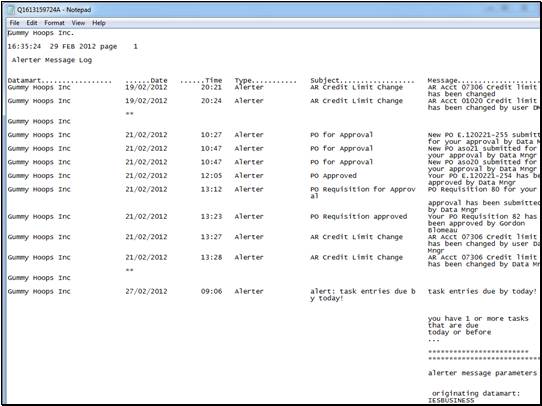Screen dimensions: 542x406
Task: Click the 'PO Requisition approved' subject entry
Action: pos(358,217)
